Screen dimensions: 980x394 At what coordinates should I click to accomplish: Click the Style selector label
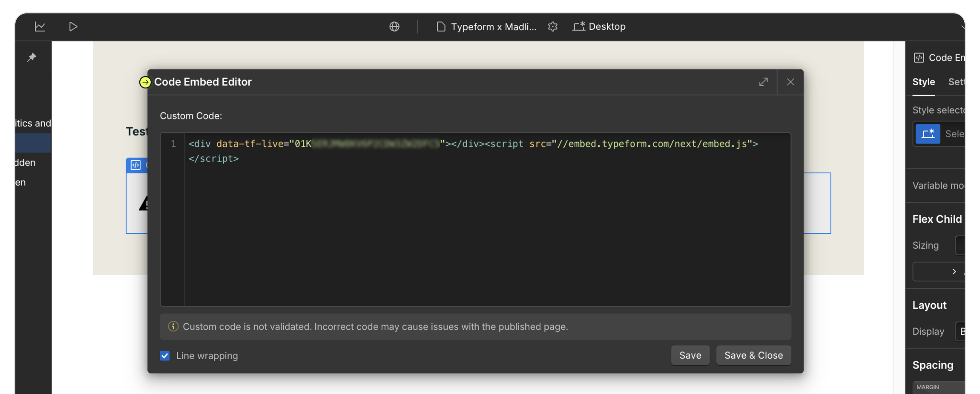tap(938, 110)
